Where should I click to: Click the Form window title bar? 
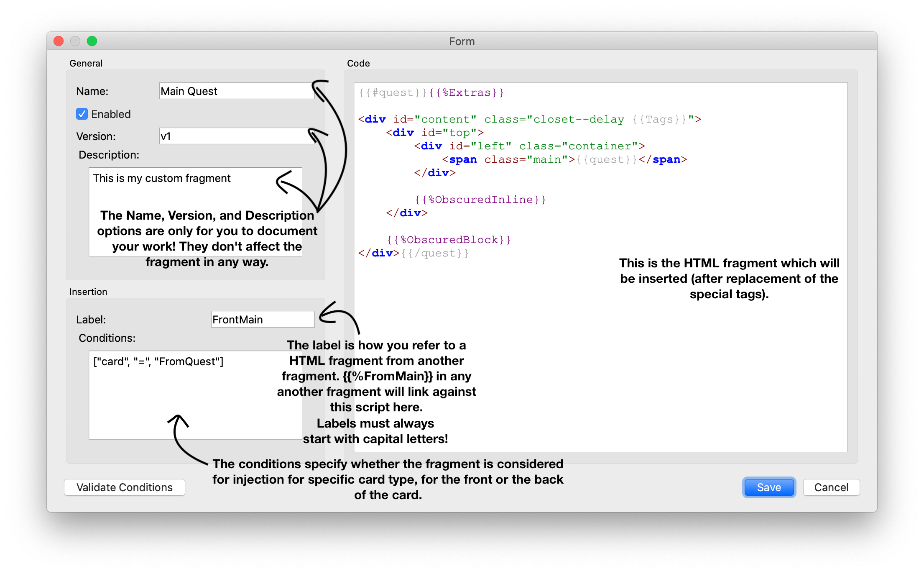(x=462, y=41)
